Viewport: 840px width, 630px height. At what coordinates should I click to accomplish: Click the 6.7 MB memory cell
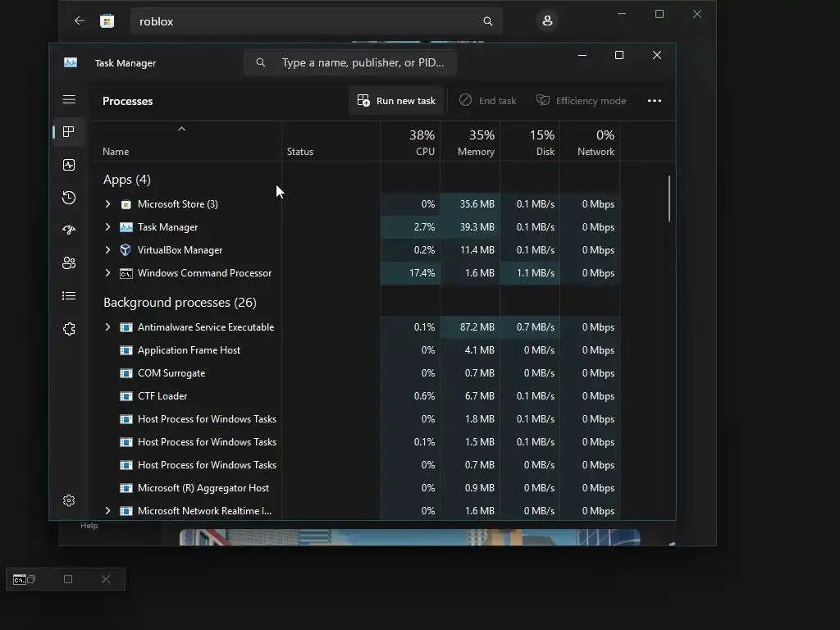tap(470, 396)
